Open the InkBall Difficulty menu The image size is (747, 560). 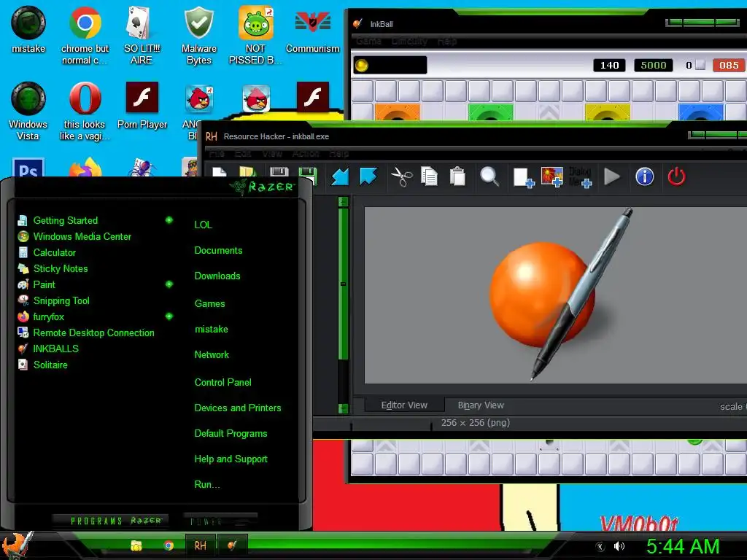409,41
